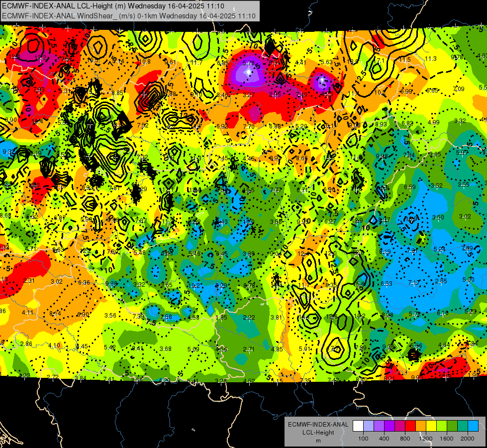Click the grid value 6.36
This screenshot has height=448, width=487.
click(84, 283)
